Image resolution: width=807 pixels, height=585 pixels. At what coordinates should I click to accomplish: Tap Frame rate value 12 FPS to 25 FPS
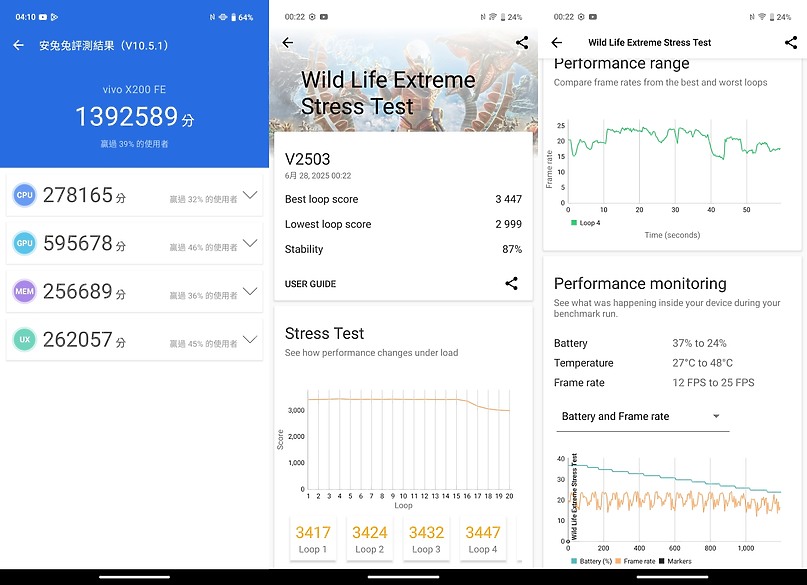713,383
